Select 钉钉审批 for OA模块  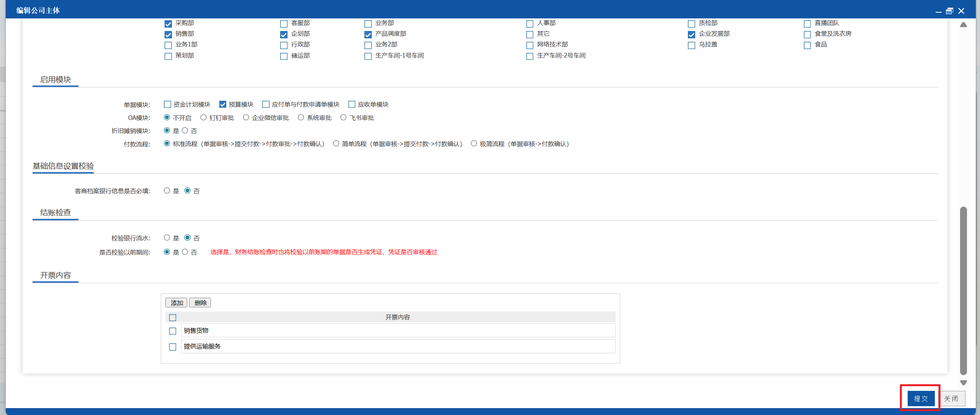pos(203,117)
